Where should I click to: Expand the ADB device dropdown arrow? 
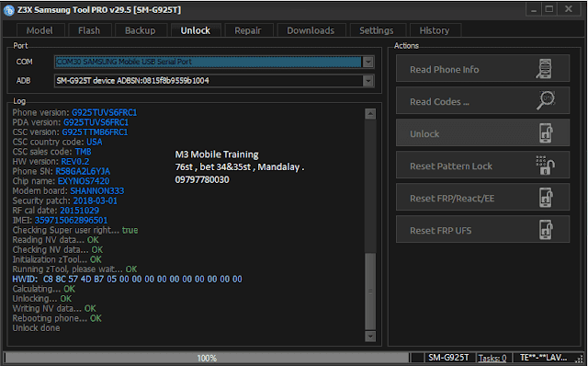[368, 80]
